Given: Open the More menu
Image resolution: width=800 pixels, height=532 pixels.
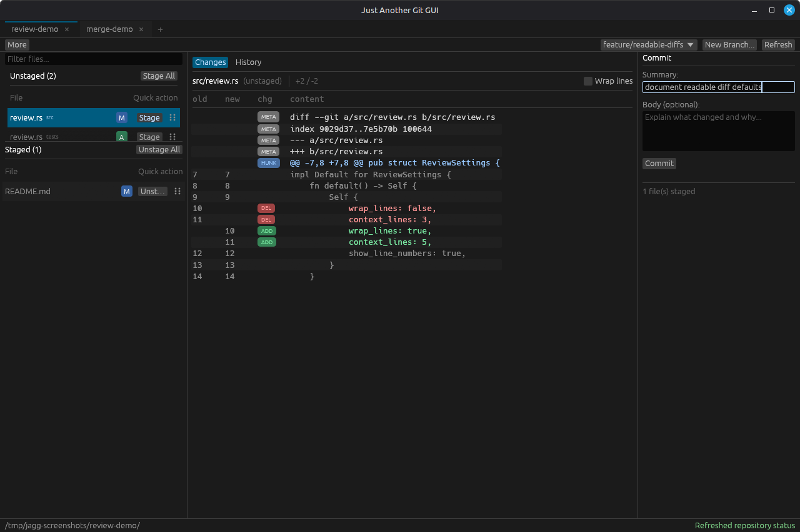Looking at the screenshot, I should 17,45.
